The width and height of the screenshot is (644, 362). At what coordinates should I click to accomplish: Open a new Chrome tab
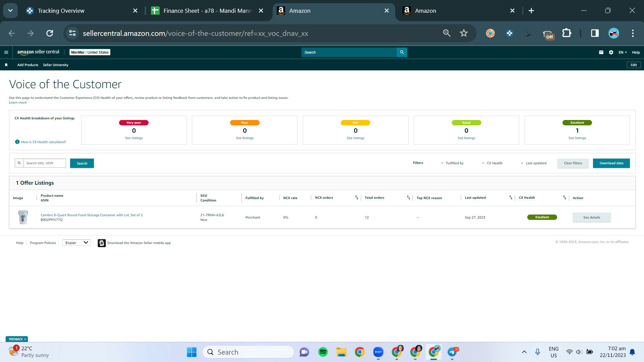tap(531, 11)
